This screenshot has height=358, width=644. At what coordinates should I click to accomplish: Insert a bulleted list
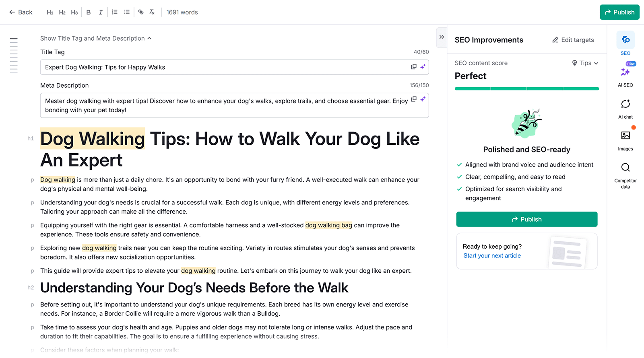click(127, 12)
